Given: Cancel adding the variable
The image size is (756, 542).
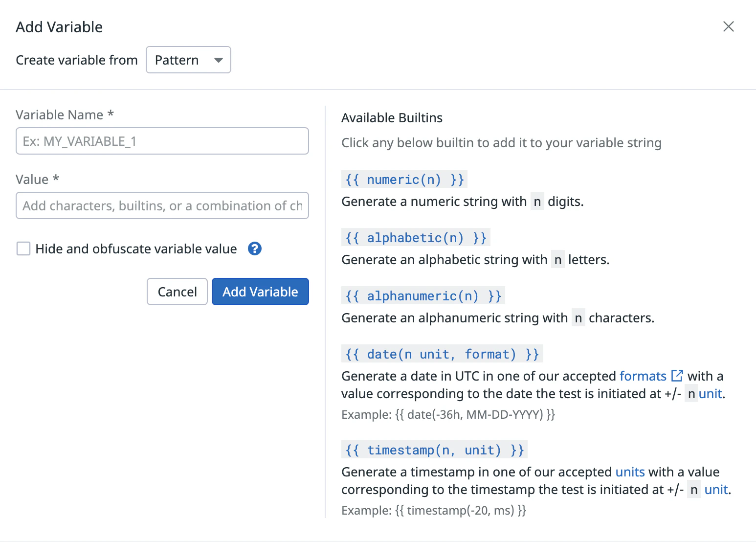Looking at the screenshot, I should pyautogui.click(x=177, y=292).
